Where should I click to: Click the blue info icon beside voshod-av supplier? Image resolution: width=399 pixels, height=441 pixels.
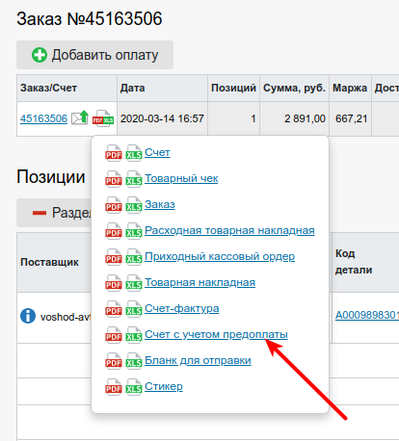click(x=28, y=316)
